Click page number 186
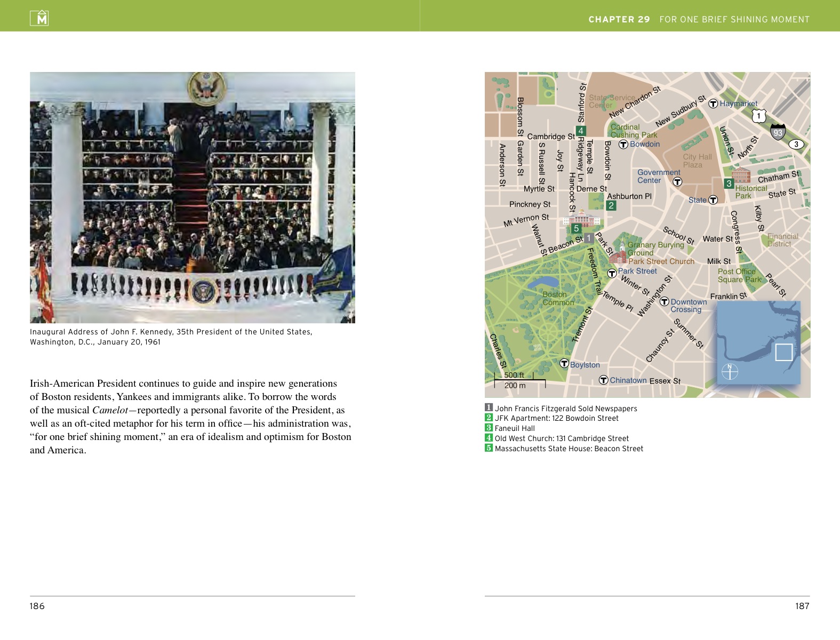This screenshot has width=840, height=640. click(x=37, y=606)
